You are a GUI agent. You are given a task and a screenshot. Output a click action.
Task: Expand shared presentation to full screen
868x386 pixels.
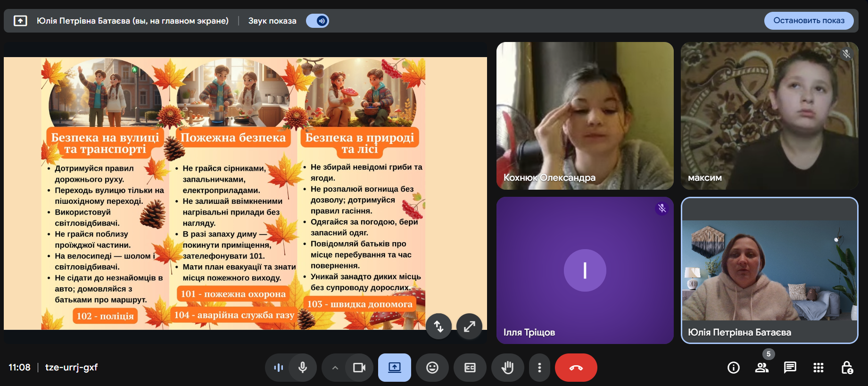(469, 326)
